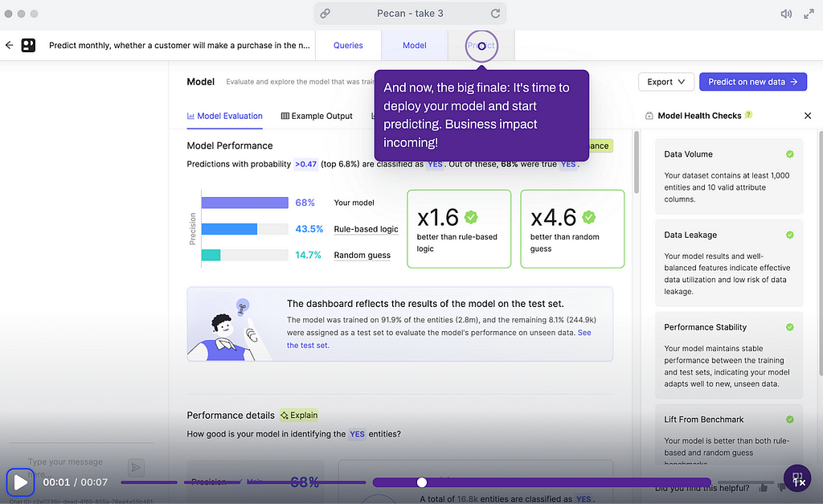Click the Performance Stability card title
Image resolution: width=823 pixels, height=504 pixels.
[x=705, y=327]
